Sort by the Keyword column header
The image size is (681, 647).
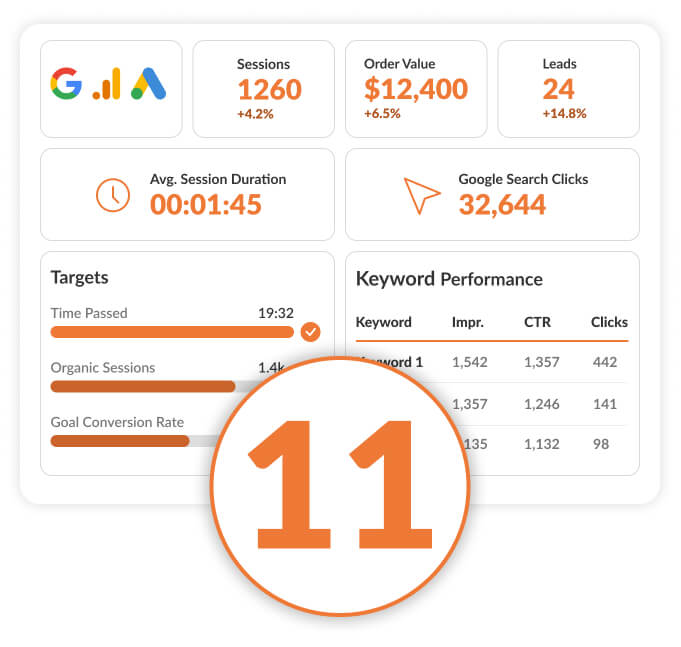point(383,322)
